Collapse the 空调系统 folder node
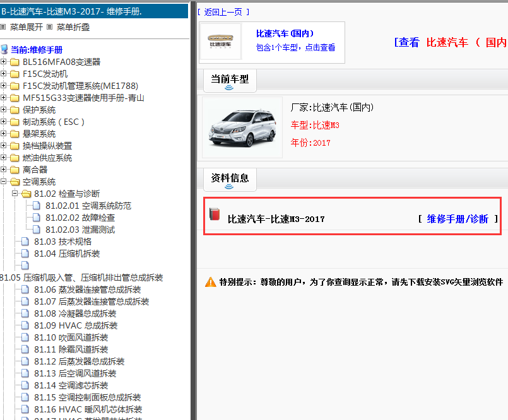Viewport: 508px width, 420px height. [x=3, y=182]
